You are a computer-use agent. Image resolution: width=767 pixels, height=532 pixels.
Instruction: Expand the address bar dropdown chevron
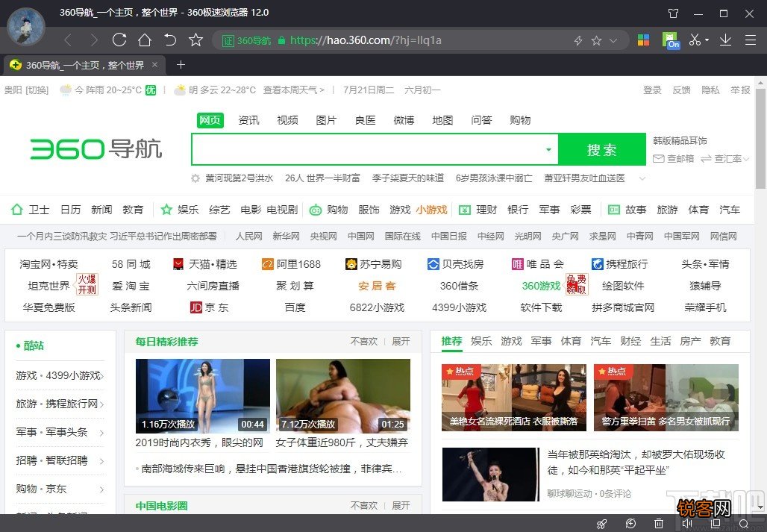(612, 41)
